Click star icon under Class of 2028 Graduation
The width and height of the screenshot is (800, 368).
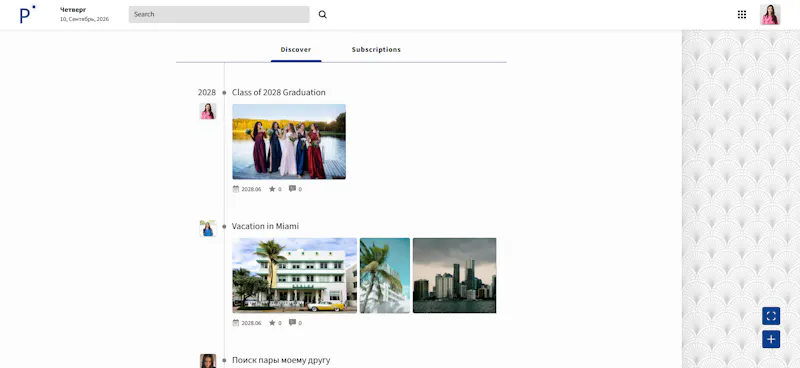(x=272, y=189)
